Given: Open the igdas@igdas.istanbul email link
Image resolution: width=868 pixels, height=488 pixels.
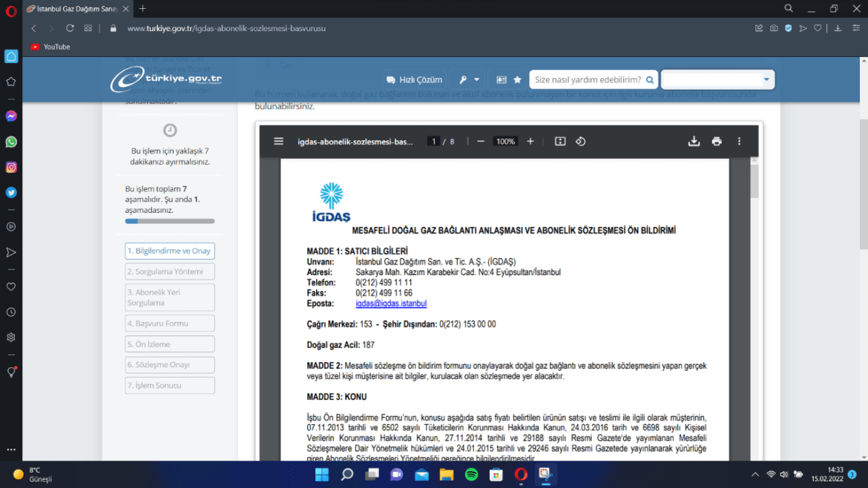Looking at the screenshot, I should [x=391, y=304].
